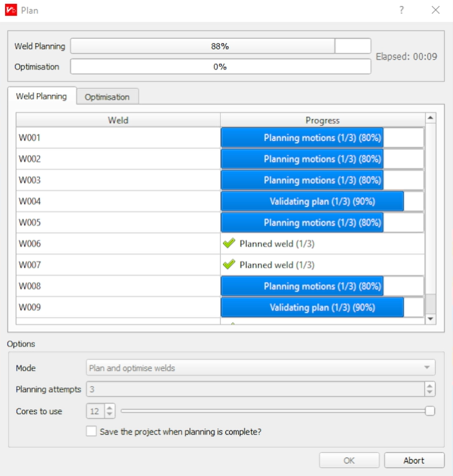Click the Plan application icon in title bar
Screen dimensions: 453x476
[11, 10]
